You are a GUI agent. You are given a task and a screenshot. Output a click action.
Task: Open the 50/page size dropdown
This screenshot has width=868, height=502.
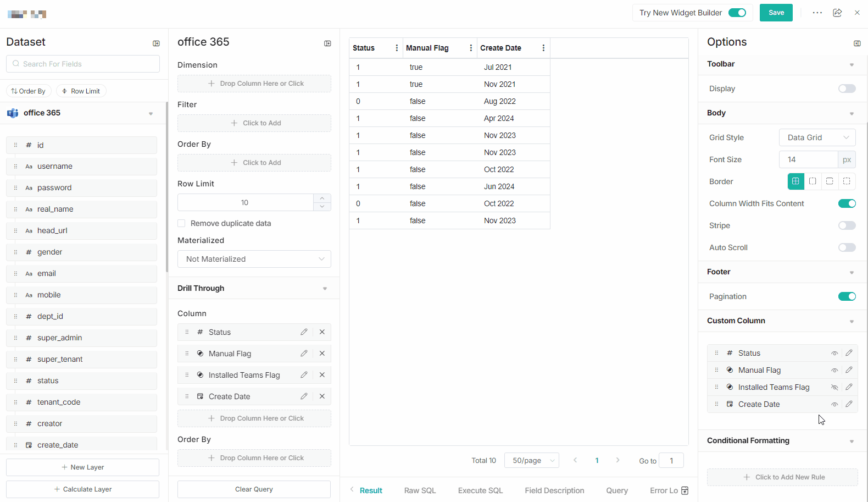coord(531,460)
